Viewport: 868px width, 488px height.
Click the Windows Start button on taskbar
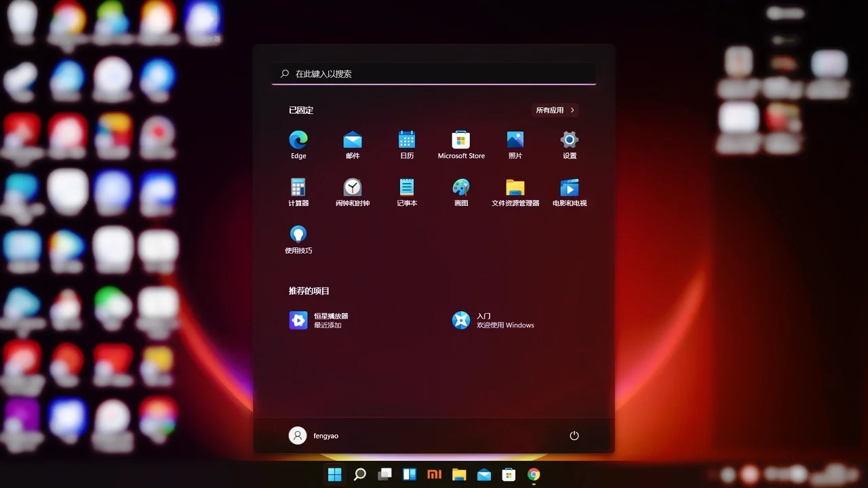[335, 474]
